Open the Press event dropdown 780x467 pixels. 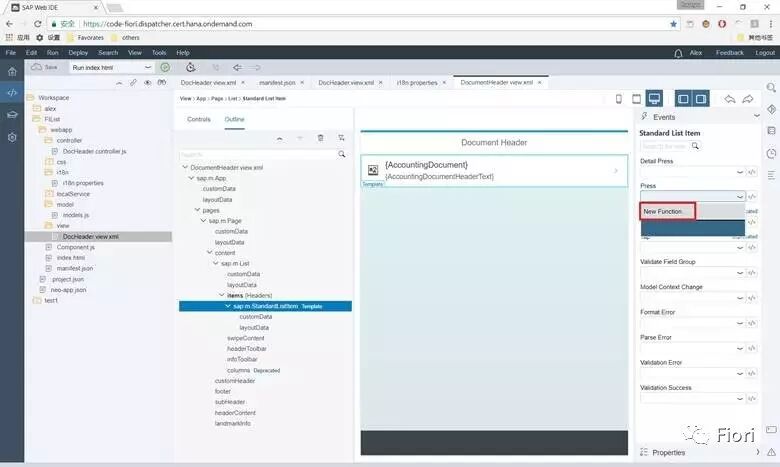point(740,196)
